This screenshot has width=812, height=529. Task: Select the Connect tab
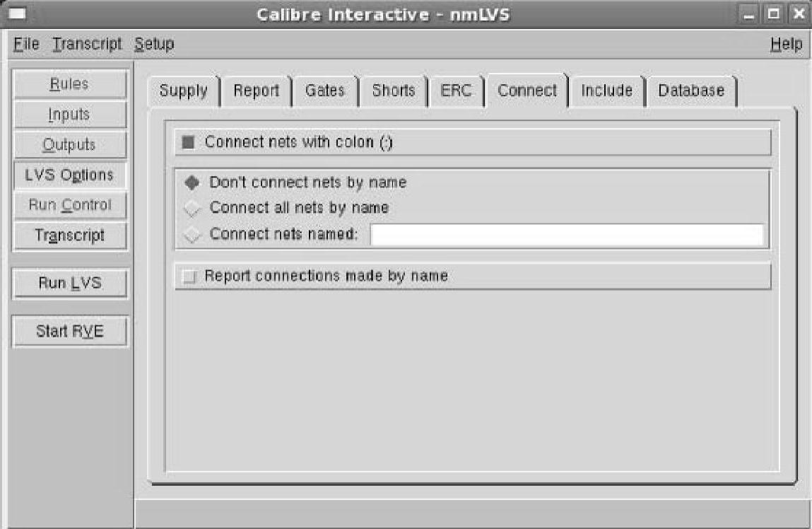pyautogui.click(x=526, y=91)
